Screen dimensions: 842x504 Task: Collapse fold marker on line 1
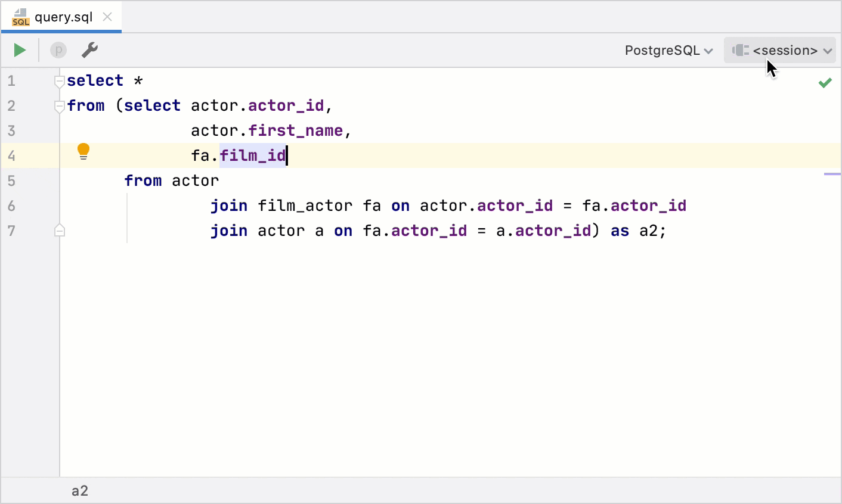59,81
